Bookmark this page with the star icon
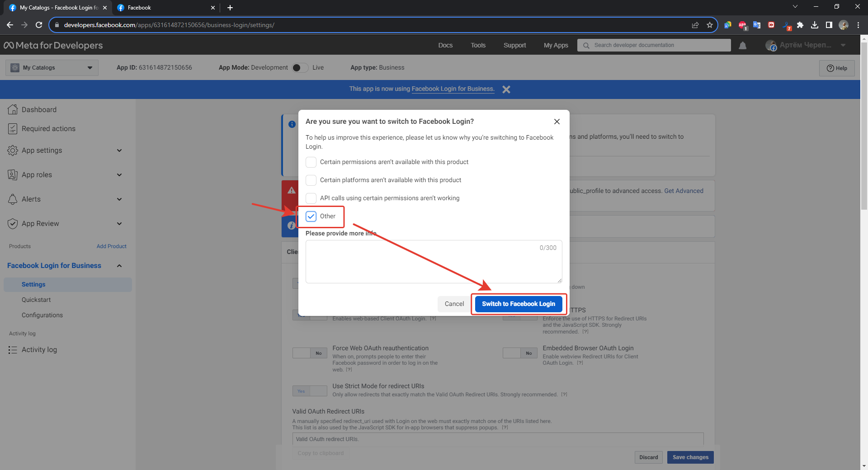The image size is (868, 470). pos(710,25)
